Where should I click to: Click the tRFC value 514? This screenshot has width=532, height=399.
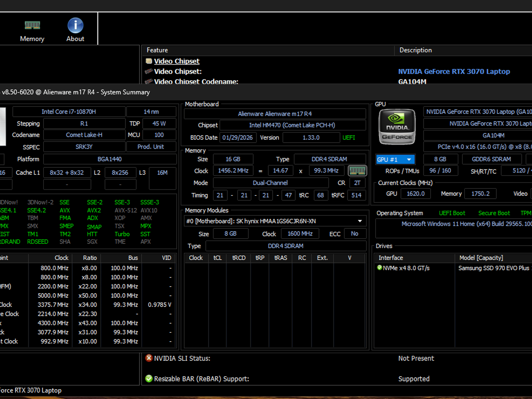(356, 195)
